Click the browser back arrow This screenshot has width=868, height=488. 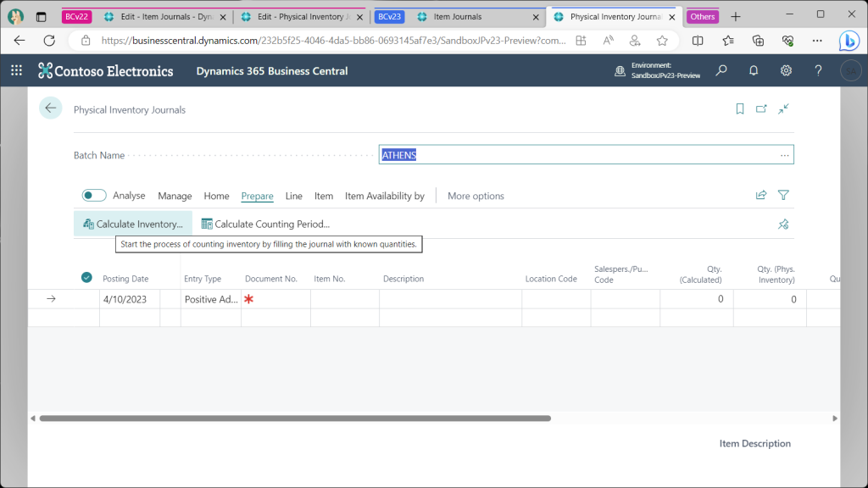click(x=19, y=41)
